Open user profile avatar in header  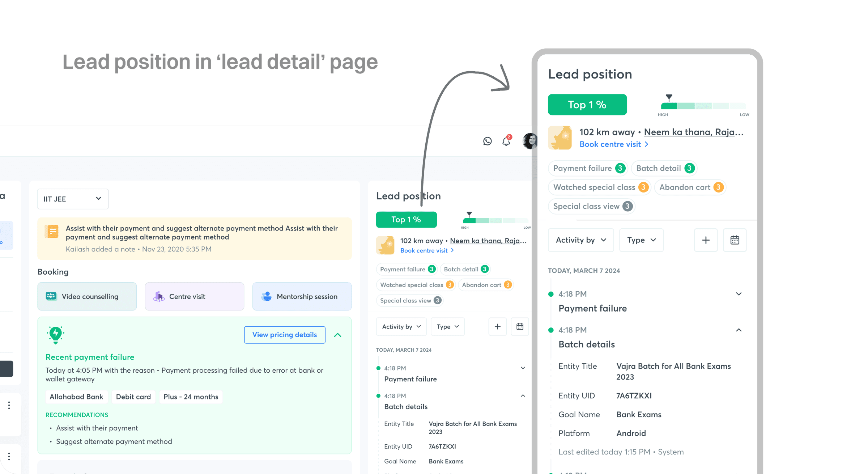pos(530,141)
